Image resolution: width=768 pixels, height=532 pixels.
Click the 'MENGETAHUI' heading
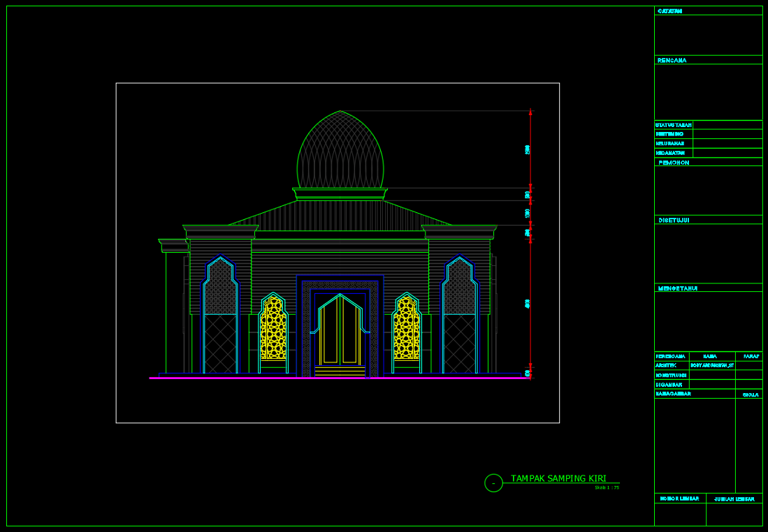pos(677,288)
